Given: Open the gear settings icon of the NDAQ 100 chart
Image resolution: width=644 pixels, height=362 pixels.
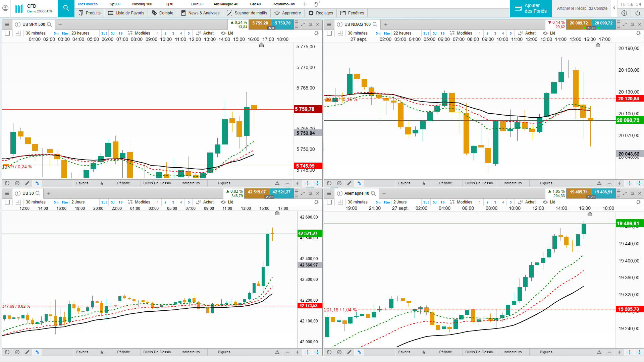Looking at the screenshot, I should [638, 33].
